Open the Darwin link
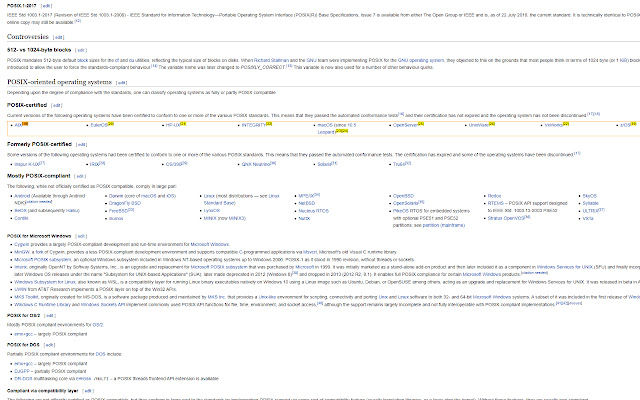 point(116,196)
